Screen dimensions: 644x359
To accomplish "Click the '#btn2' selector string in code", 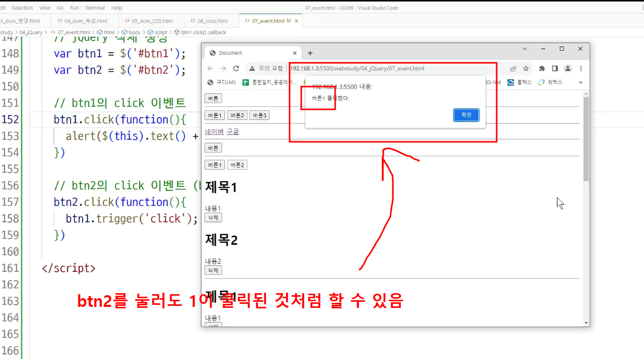I will click(x=153, y=70).
